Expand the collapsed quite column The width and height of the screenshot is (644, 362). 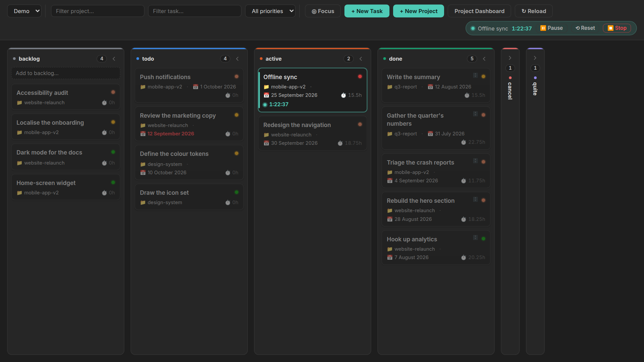click(x=535, y=58)
